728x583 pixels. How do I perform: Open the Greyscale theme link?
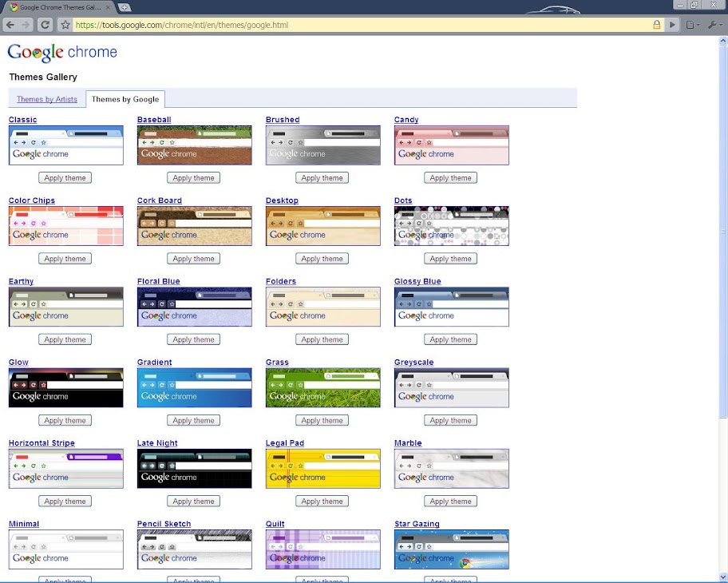click(413, 362)
